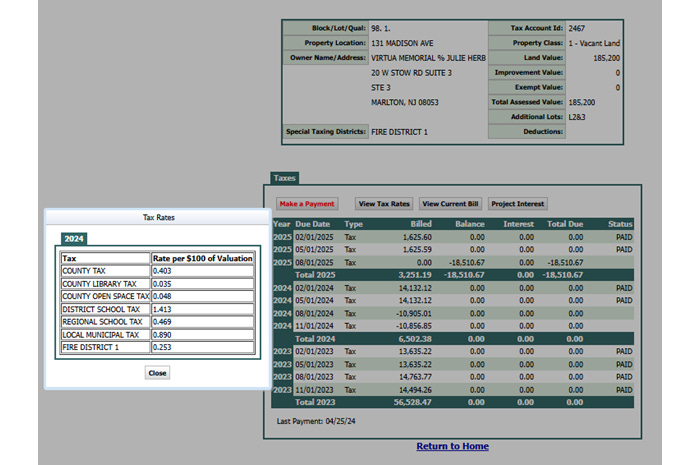Click the Total Due column header

tap(565, 224)
